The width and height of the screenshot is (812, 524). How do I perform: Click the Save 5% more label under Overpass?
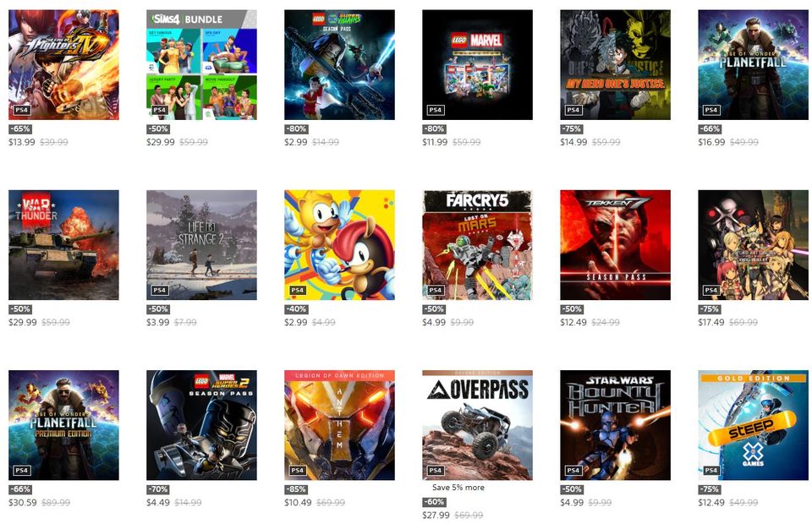click(458, 488)
